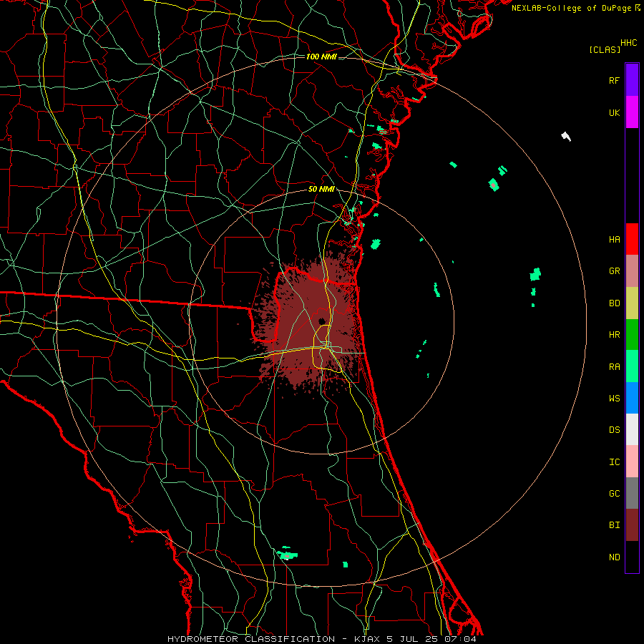The height and width of the screenshot is (644, 644).
Task: Click the HHC product label
Action: [629, 43]
